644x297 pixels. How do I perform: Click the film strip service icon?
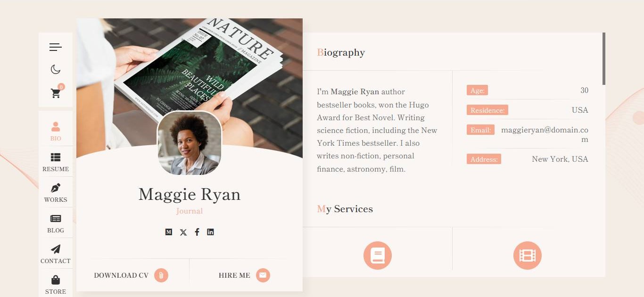(x=528, y=256)
